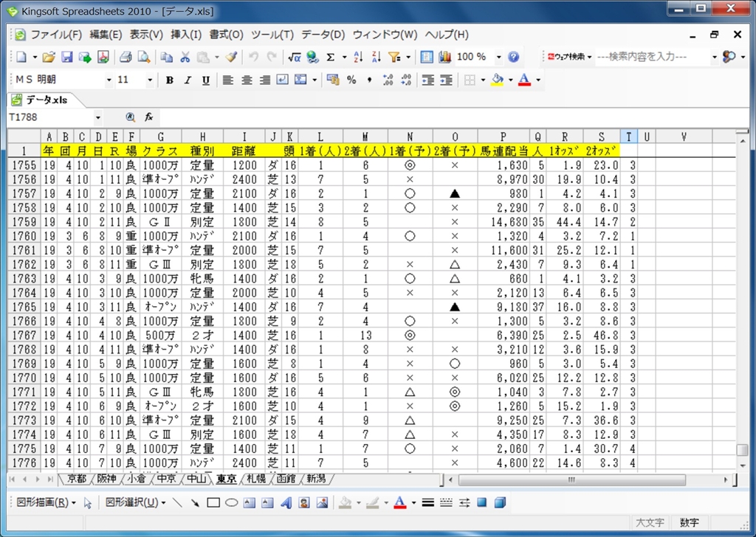The image size is (756, 537).
Task: Apply the yellow fill color bucket
Action: pyautogui.click(x=497, y=80)
